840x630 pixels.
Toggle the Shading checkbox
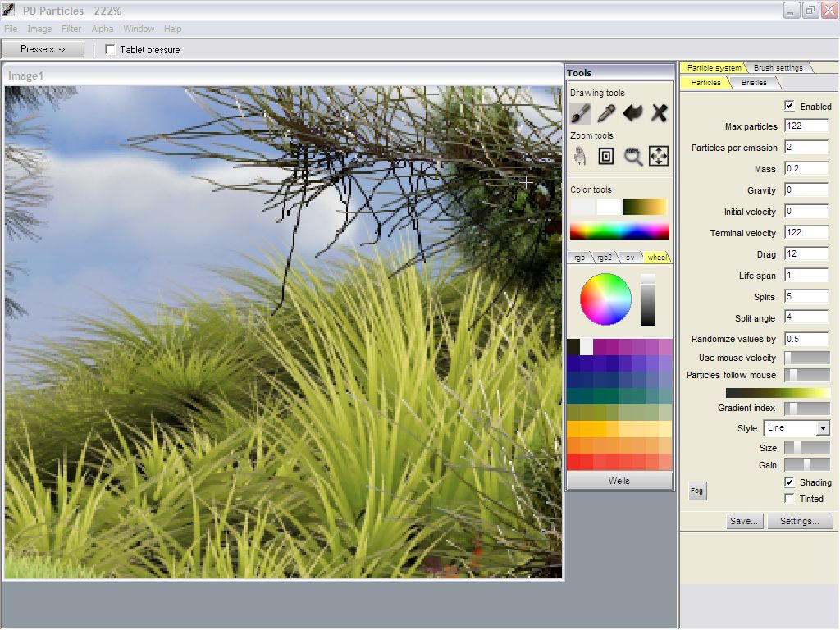click(789, 482)
